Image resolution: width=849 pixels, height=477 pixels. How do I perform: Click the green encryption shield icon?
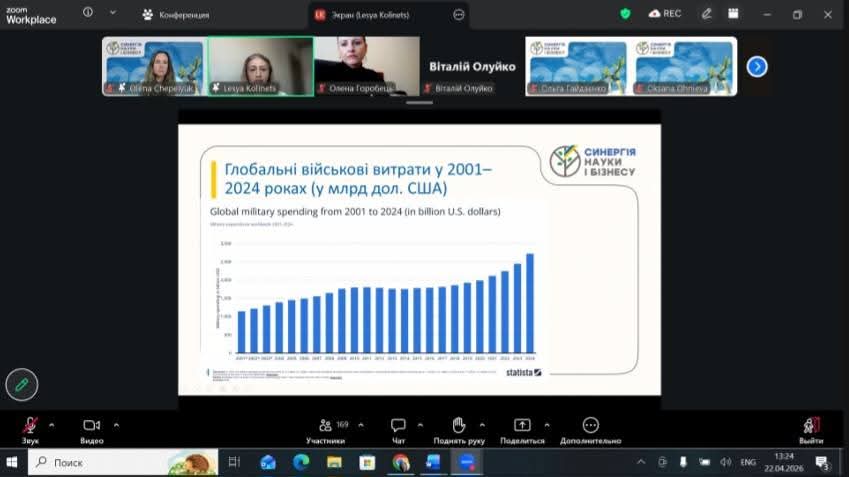[x=625, y=14]
